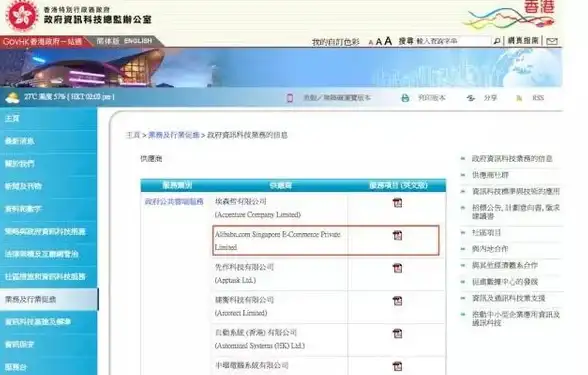This screenshot has height=375, width=588.
Task: Open the PDF icon for Accenture Company Limited
Action: (397, 203)
